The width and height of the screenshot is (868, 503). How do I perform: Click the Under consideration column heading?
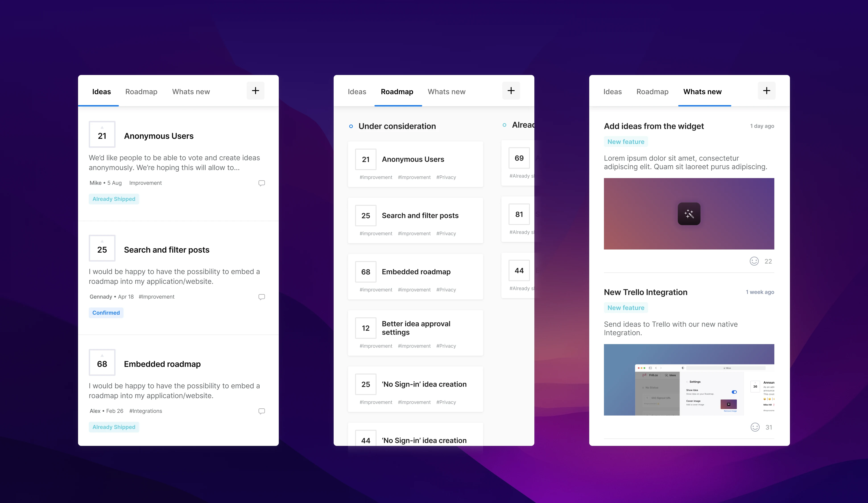click(x=397, y=126)
